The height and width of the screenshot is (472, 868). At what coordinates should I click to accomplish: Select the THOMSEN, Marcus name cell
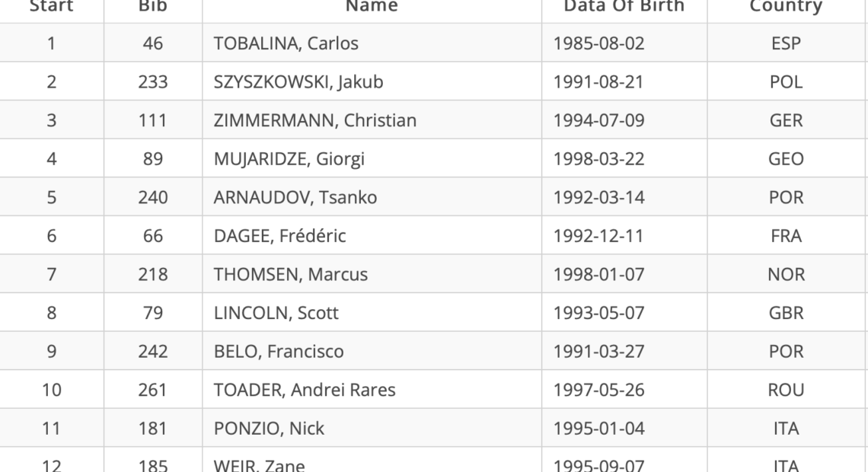(x=290, y=275)
